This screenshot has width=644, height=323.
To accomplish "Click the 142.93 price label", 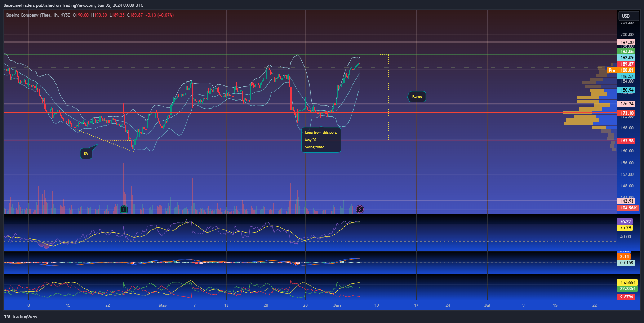I will coord(627,201).
